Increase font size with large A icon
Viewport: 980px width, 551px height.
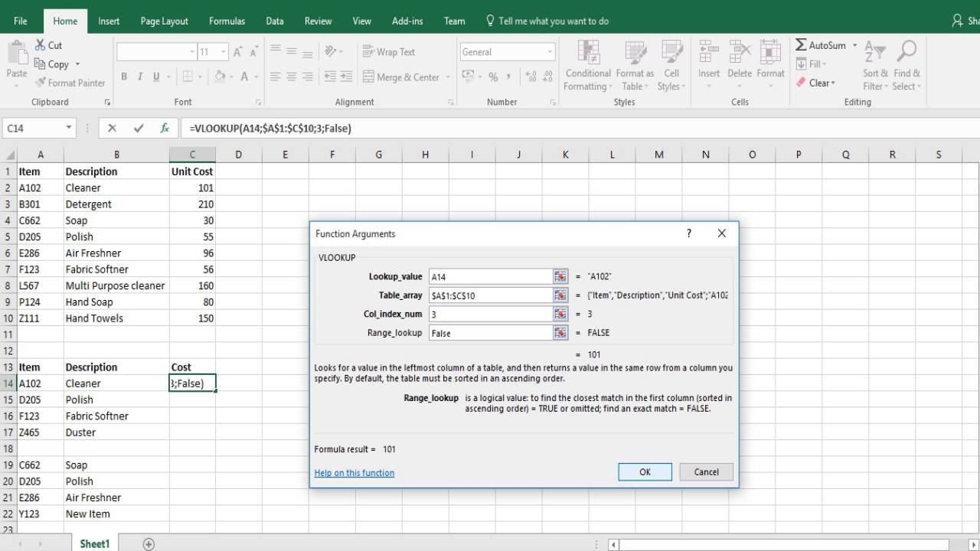pos(238,52)
